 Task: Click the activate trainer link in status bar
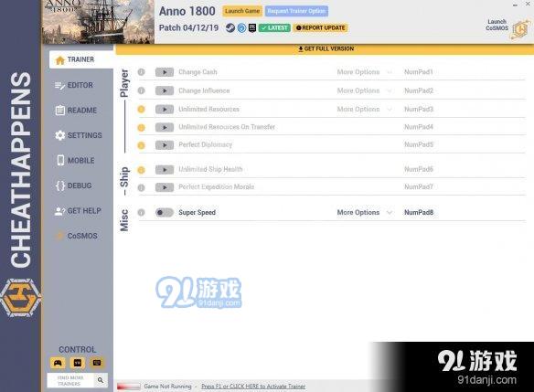253,387
